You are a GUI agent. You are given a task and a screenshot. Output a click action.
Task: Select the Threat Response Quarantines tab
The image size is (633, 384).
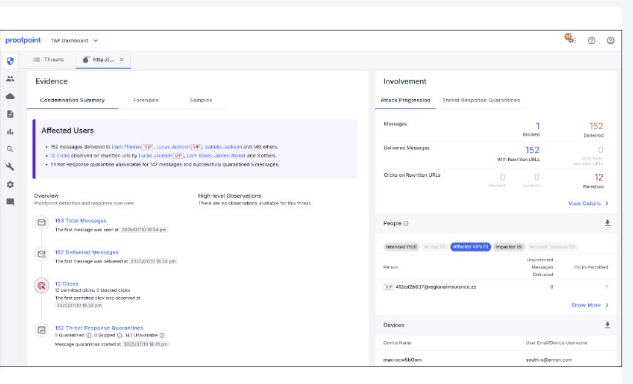[x=481, y=100]
